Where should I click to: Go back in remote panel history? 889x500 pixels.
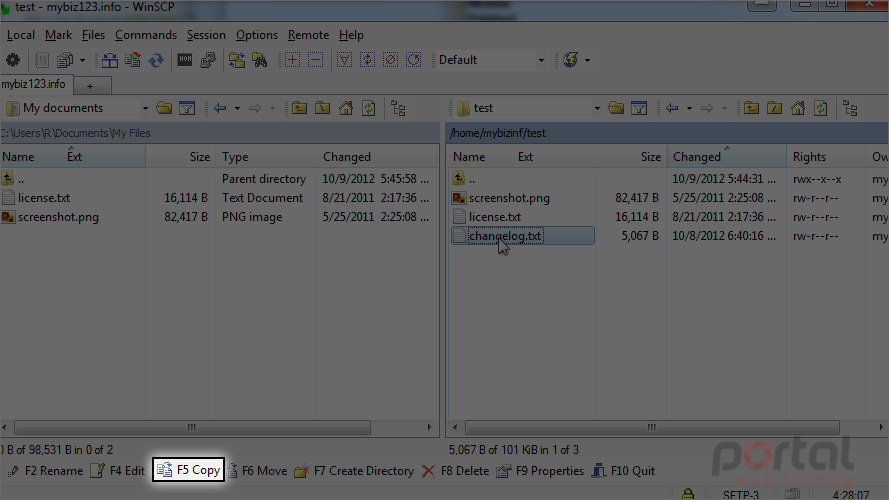(x=672, y=108)
